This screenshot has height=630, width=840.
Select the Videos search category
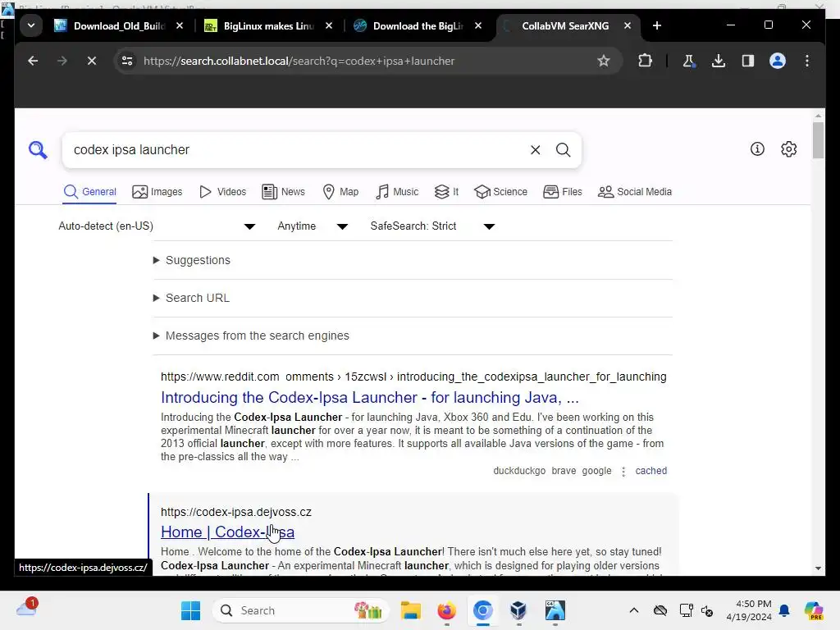tap(222, 192)
